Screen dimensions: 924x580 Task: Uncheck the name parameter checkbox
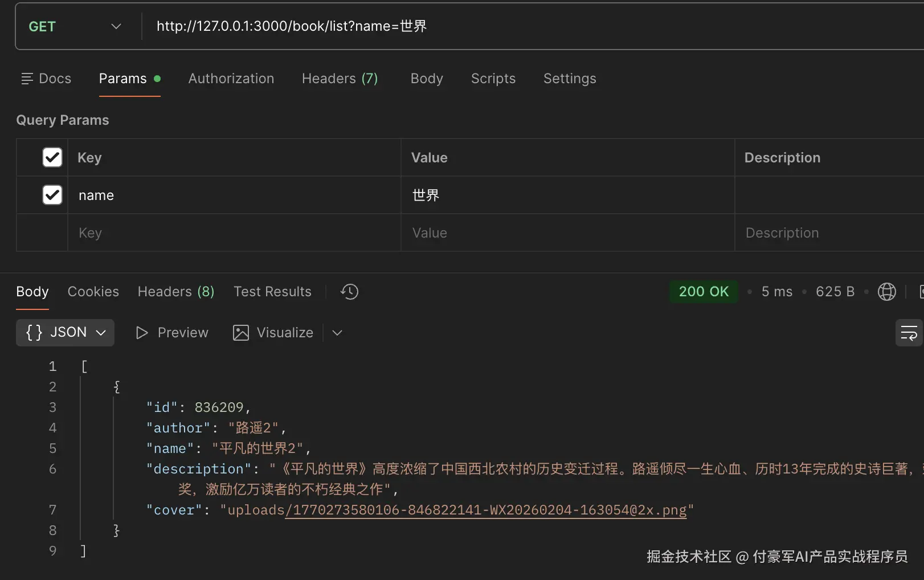[52, 195]
